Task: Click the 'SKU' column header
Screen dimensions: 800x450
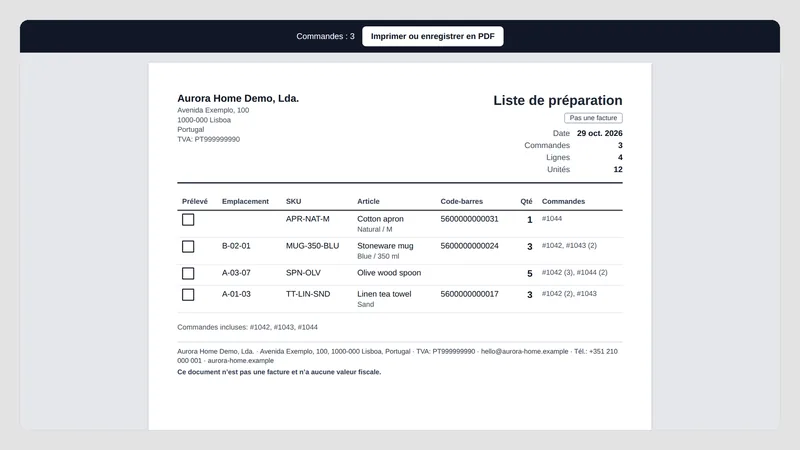Action: pyautogui.click(x=293, y=202)
